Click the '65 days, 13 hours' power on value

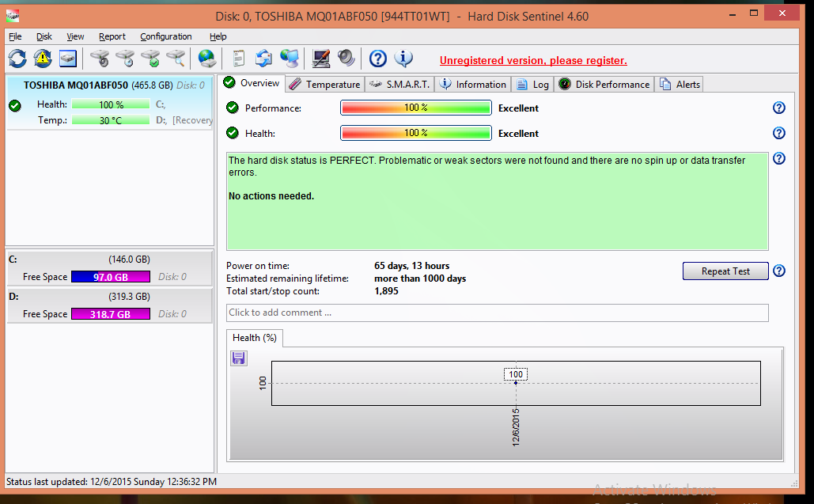coord(411,266)
